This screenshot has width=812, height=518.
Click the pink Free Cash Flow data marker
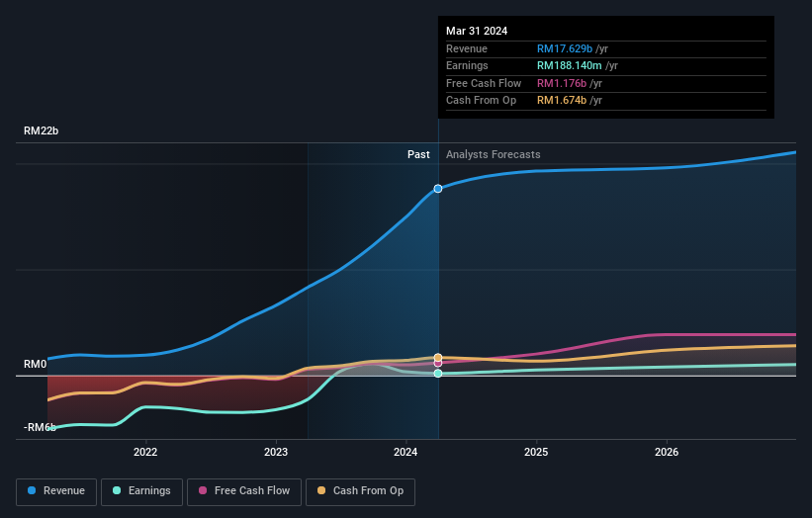pos(438,363)
